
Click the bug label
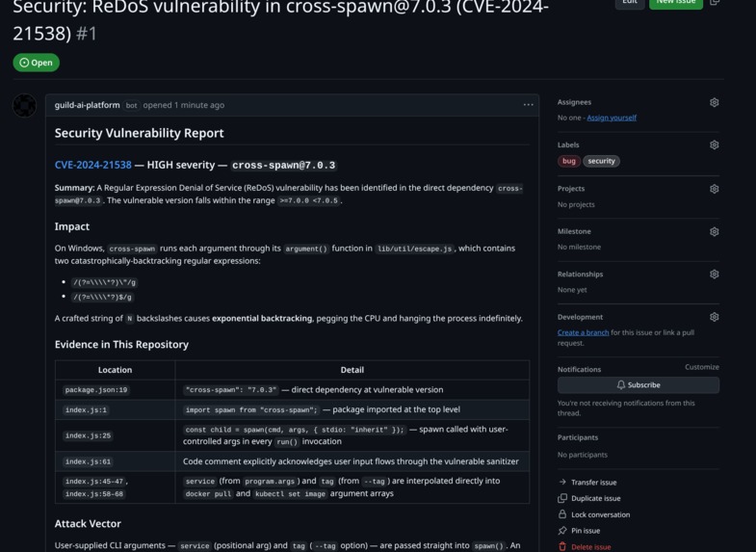[x=569, y=161]
